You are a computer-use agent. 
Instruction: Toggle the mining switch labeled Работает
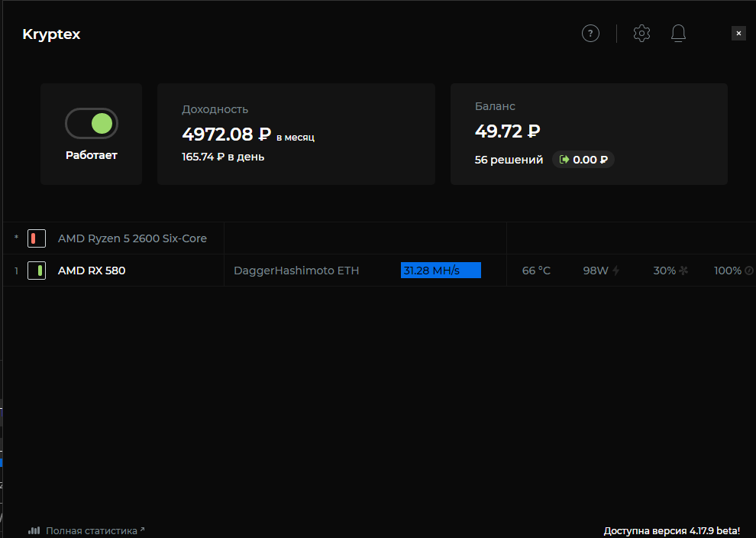(x=92, y=124)
